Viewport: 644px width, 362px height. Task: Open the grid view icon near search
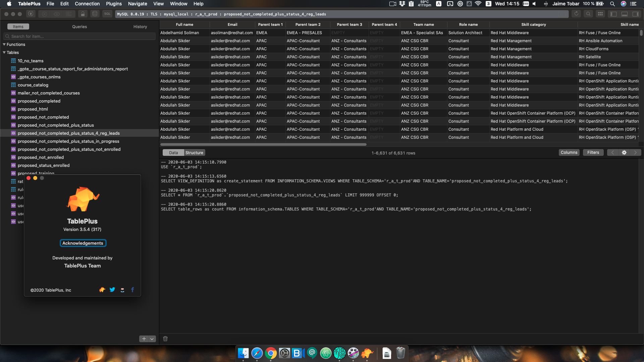[601, 14]
